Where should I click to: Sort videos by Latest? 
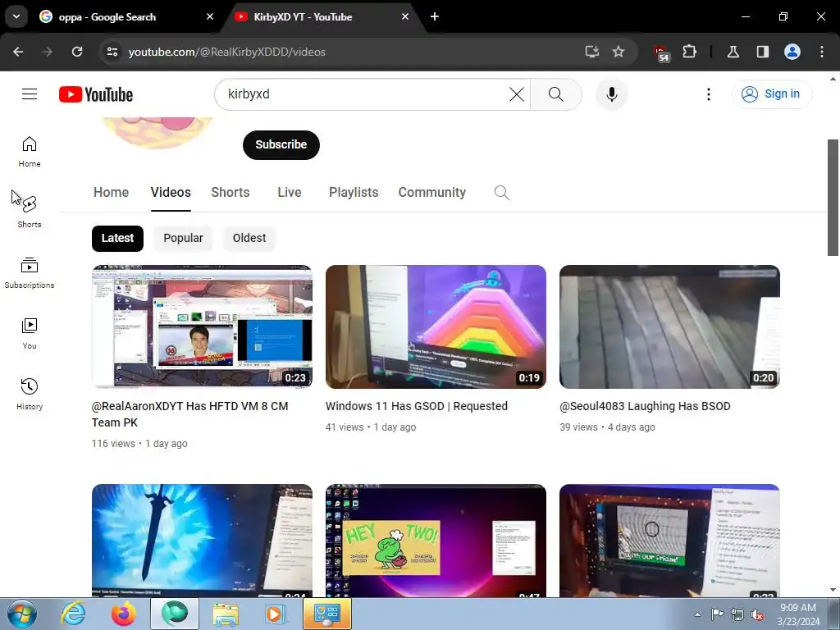point(117,239)
